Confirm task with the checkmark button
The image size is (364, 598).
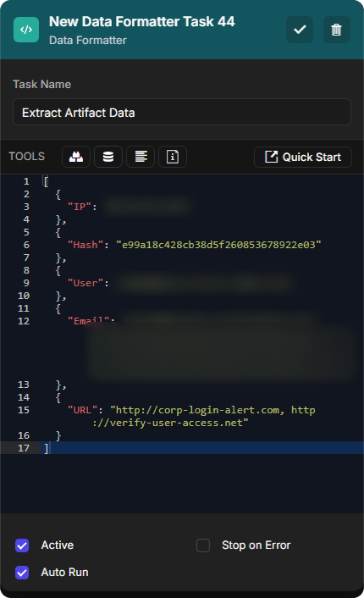tap(300, 30)
